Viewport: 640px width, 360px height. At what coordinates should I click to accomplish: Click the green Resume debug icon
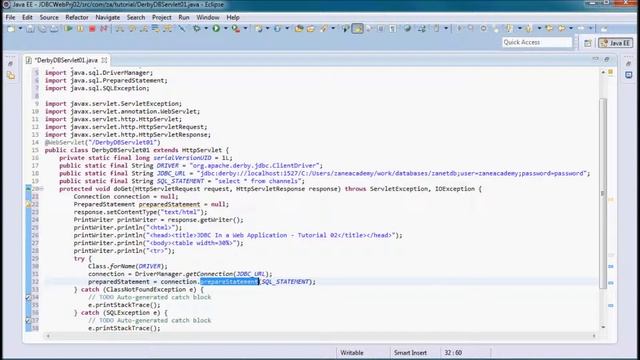[x=69, y=29]
